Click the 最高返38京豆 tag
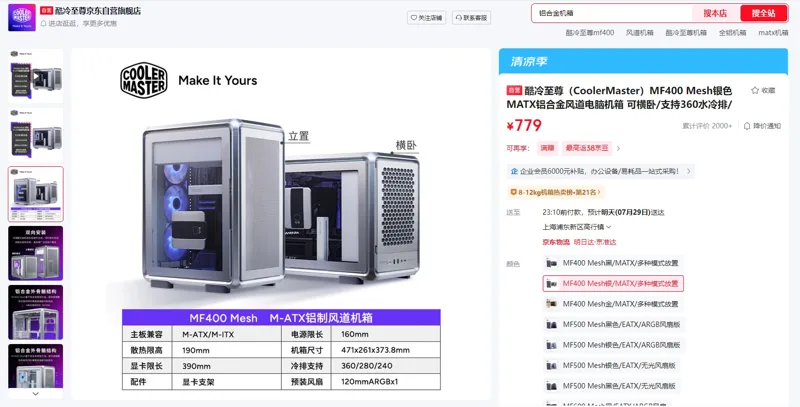This screenshot has height=407, width=800. point(587,148)
